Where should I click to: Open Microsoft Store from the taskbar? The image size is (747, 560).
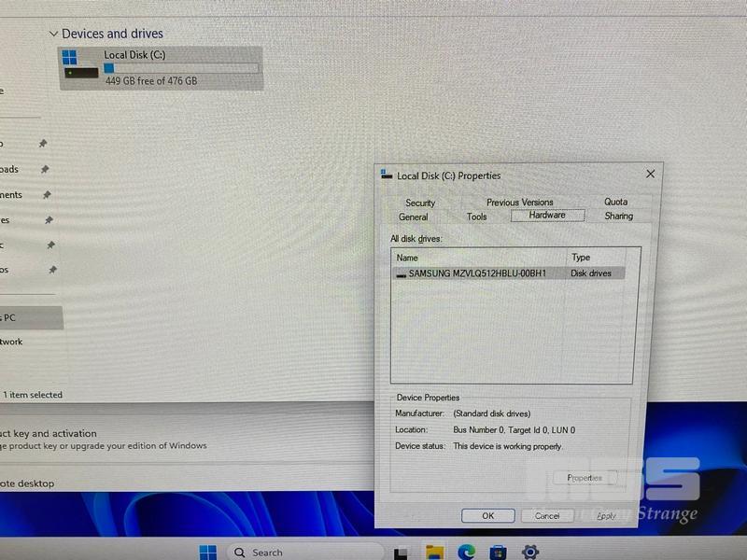click(x=498, y=553)
